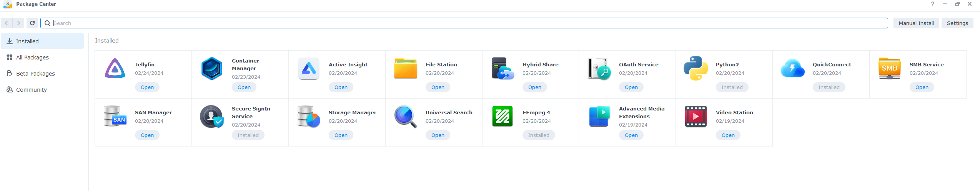980x191 pixels.
Task: Open File Station via its Open button
Action: coord(438,87)
